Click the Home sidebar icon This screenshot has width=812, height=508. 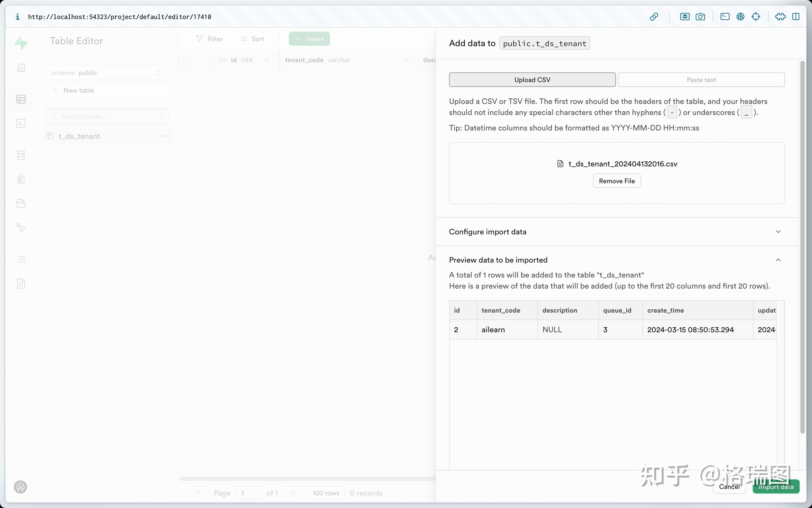[21, 67]
